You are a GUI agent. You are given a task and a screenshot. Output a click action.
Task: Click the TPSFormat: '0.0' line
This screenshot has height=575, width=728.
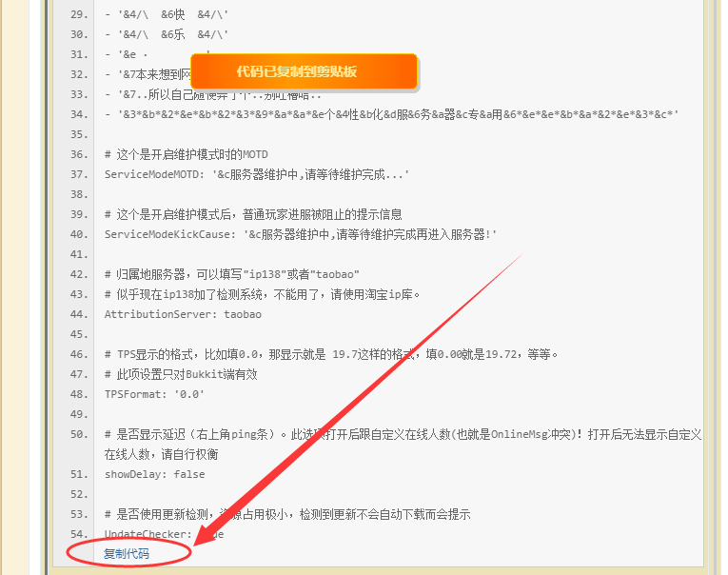coord(154,394)
